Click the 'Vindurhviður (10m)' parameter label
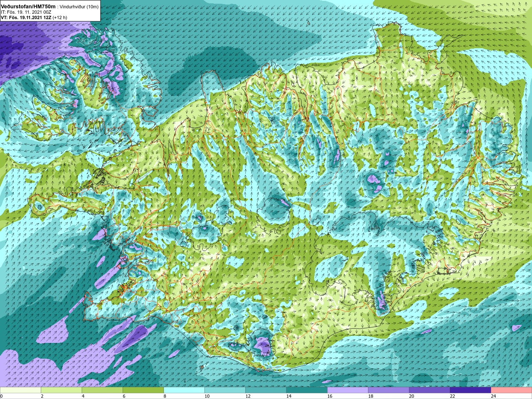Screen dimensions: 532x399 coord(79,7)
